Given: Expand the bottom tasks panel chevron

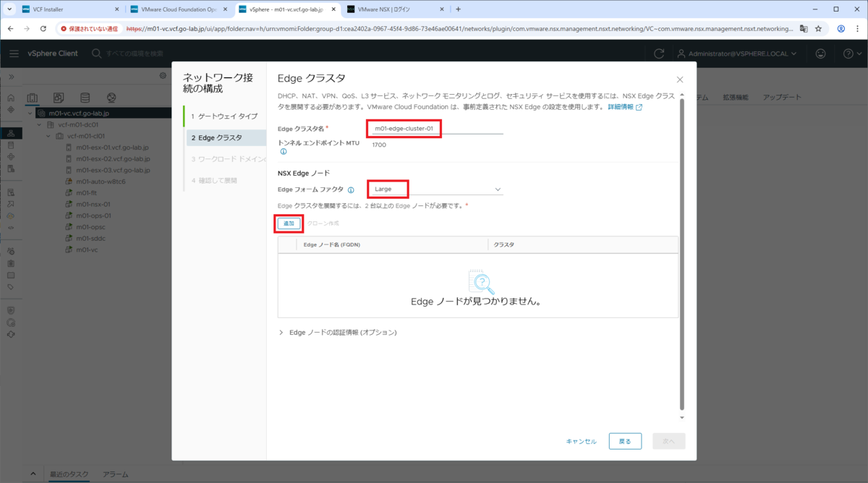Looking at the screenshot, I should point(33,474).
